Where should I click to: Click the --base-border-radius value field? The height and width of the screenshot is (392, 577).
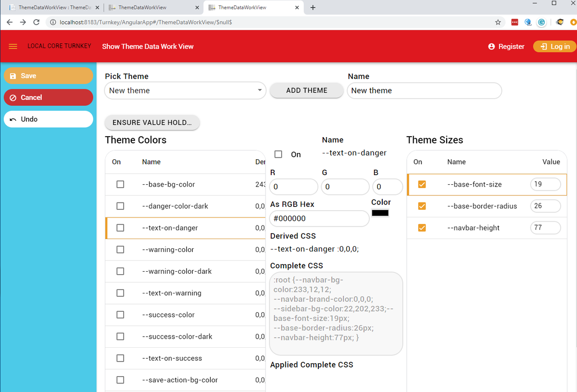(x=545, y=206)
